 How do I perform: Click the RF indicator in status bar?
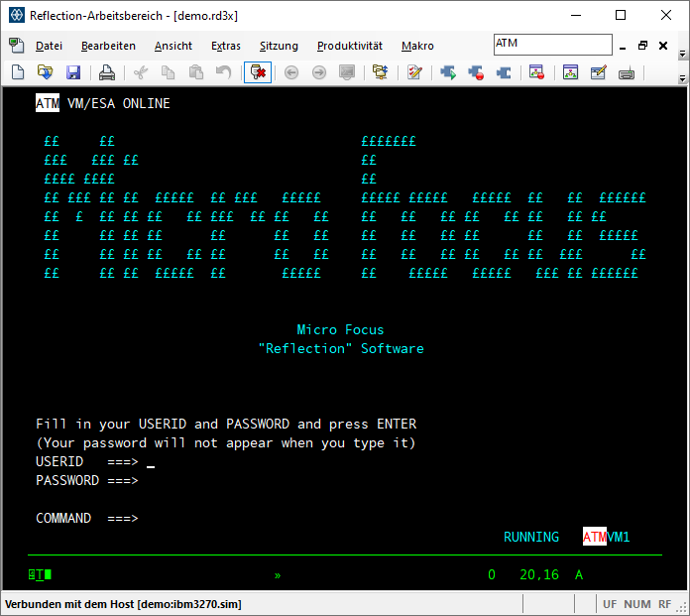[664, 604]
